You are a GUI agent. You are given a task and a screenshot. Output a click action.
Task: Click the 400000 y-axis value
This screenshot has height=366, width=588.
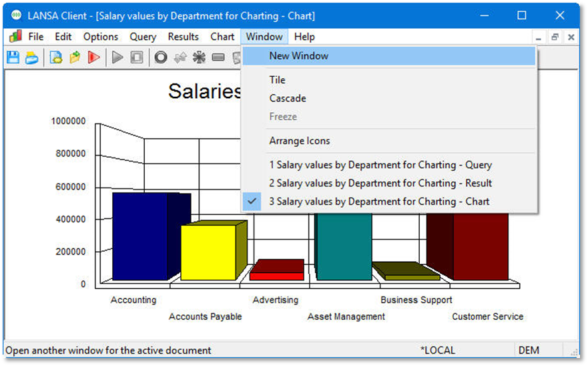tap(71, 219)
